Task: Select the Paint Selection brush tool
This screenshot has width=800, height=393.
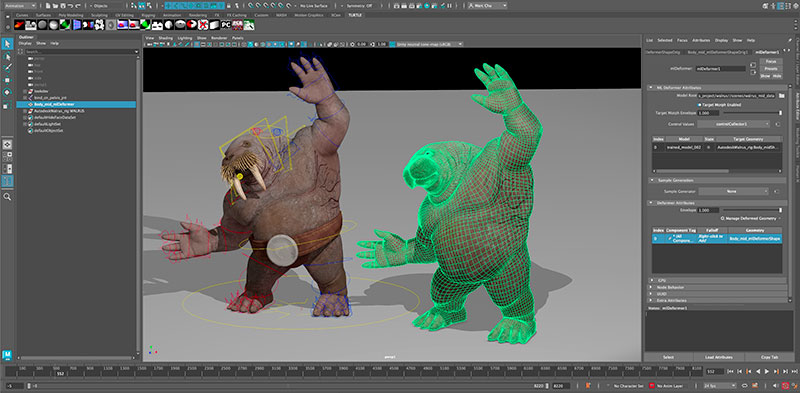Action: [x=7, y=68]
